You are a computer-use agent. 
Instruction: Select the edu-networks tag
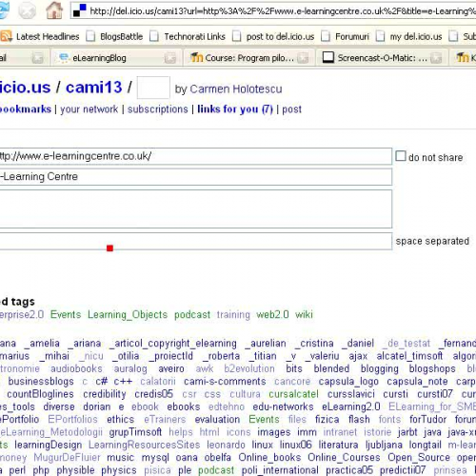[x=283, y=407]
